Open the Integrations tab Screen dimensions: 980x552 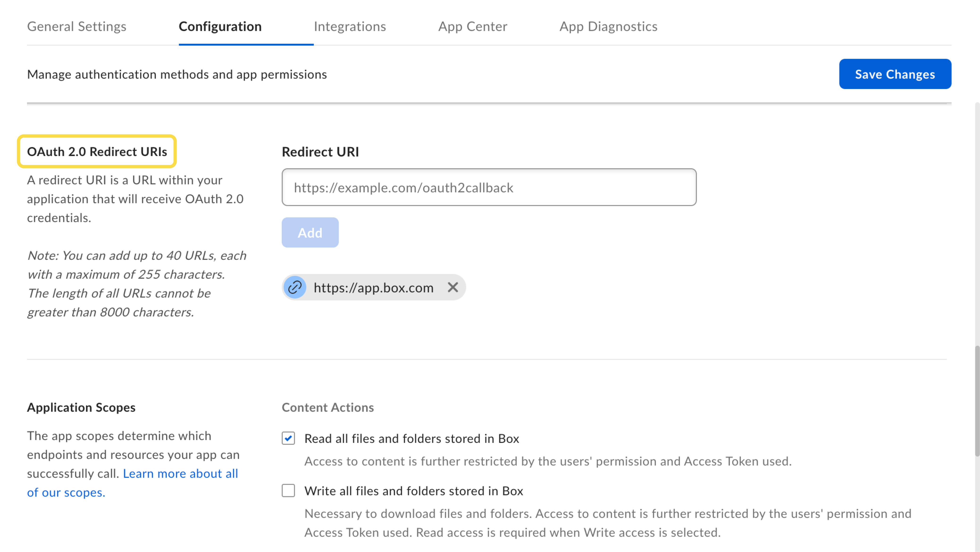point(350,26)
